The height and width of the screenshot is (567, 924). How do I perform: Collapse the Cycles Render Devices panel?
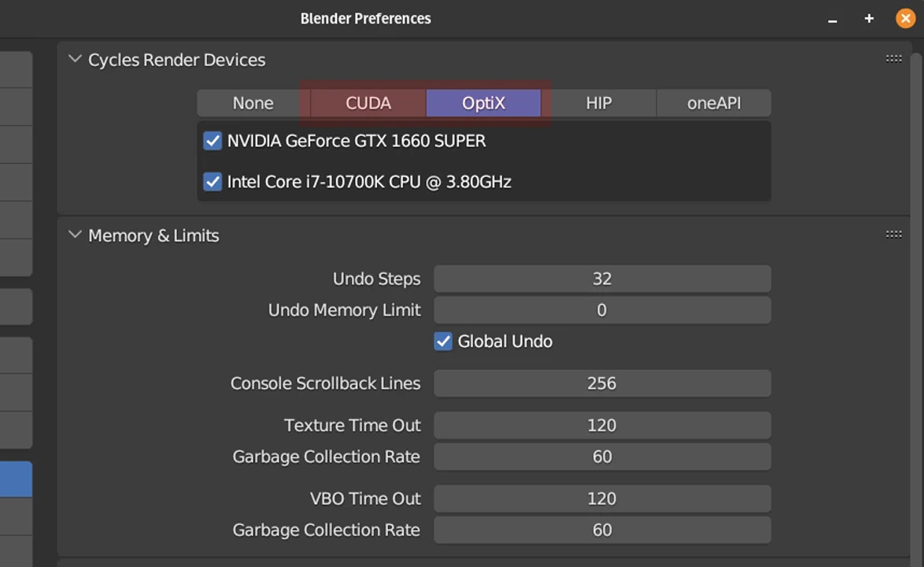click(x=75, y=59)
